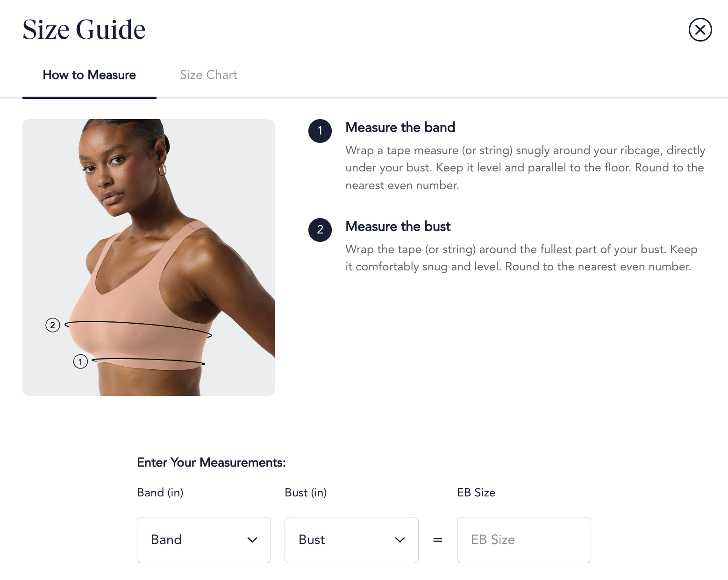The image size is (728, 580).
Task: Click the EB Size result field
Action: (524, 540)
